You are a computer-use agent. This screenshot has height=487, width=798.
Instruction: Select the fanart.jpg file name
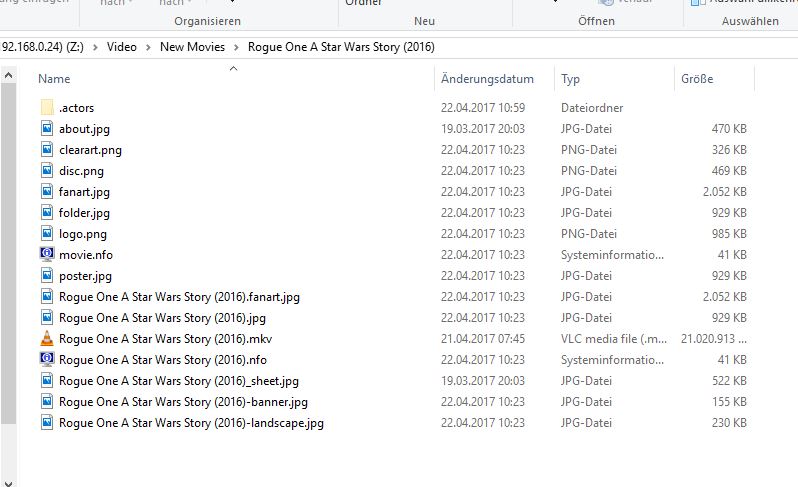(x=84, y=192)
